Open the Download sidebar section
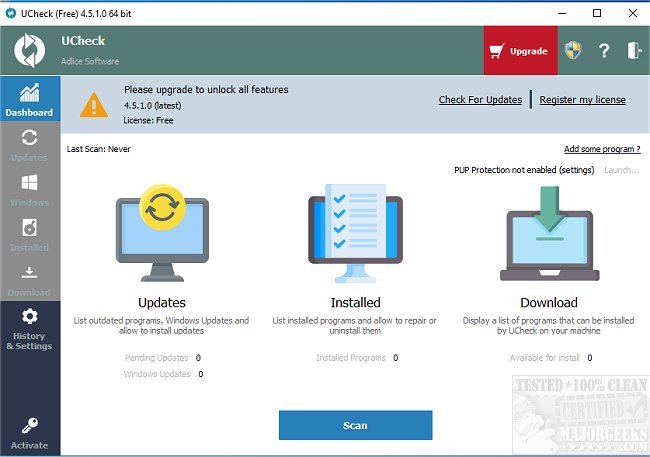650x457 pixels. coord(29,280)
